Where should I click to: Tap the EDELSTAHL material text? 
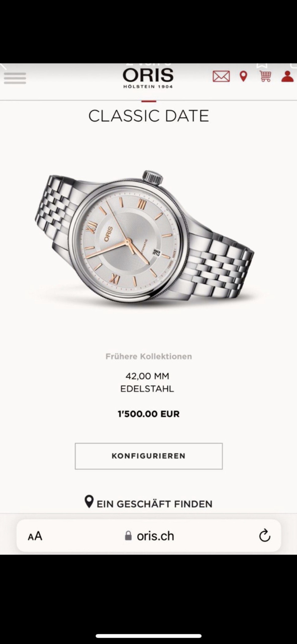coord(147,389)
